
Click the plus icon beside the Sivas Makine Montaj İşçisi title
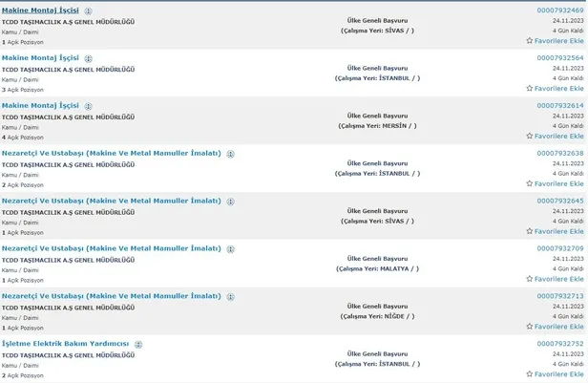(x=89, y=10)
